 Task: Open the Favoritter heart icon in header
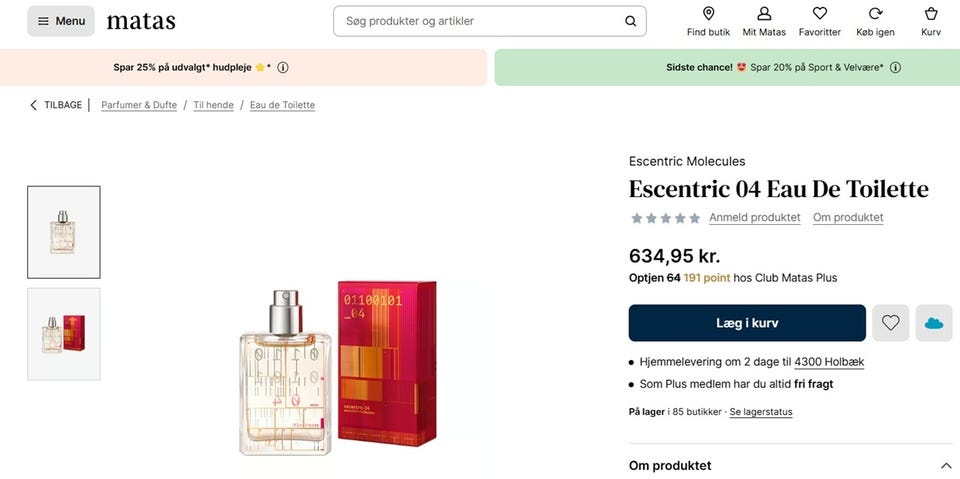(819, 14)
